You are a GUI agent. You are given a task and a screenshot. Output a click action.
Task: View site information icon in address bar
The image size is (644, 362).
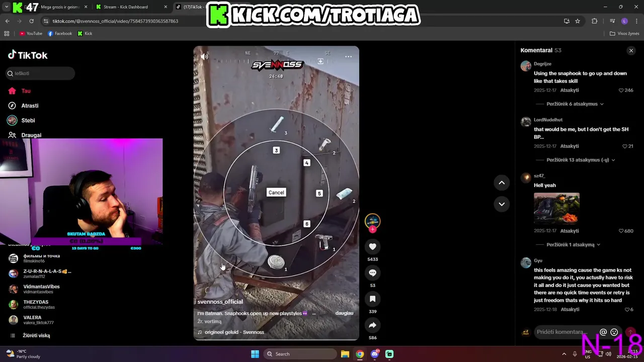click(46, 21)
